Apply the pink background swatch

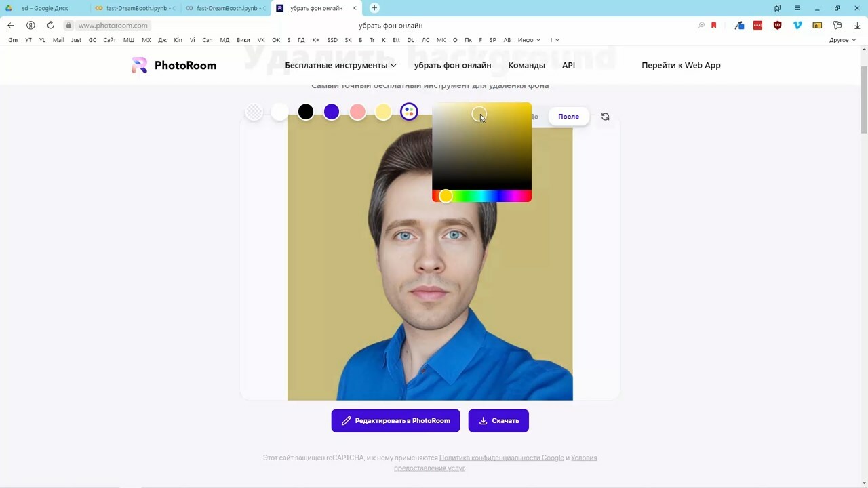[357, 112]
